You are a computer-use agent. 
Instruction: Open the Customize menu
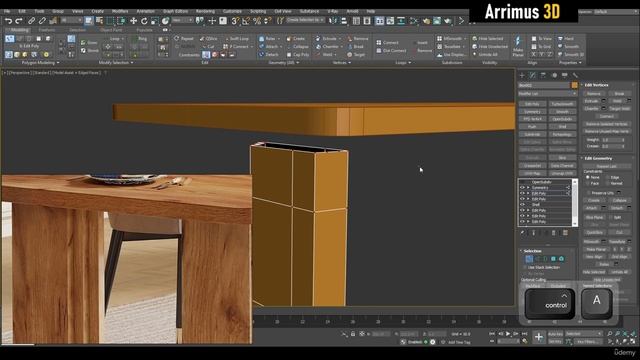click(x=232, y=11)
